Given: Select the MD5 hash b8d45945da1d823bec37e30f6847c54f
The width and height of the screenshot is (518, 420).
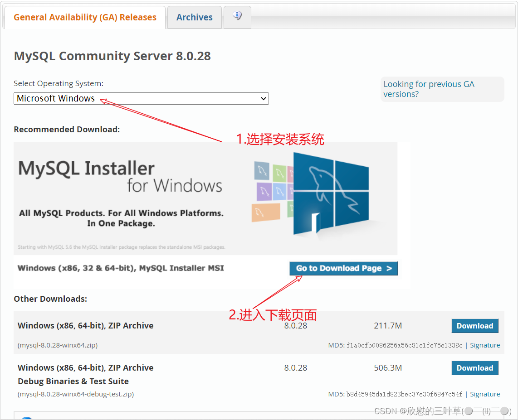Looking at the screenshot, I should (x=404, y=394).
